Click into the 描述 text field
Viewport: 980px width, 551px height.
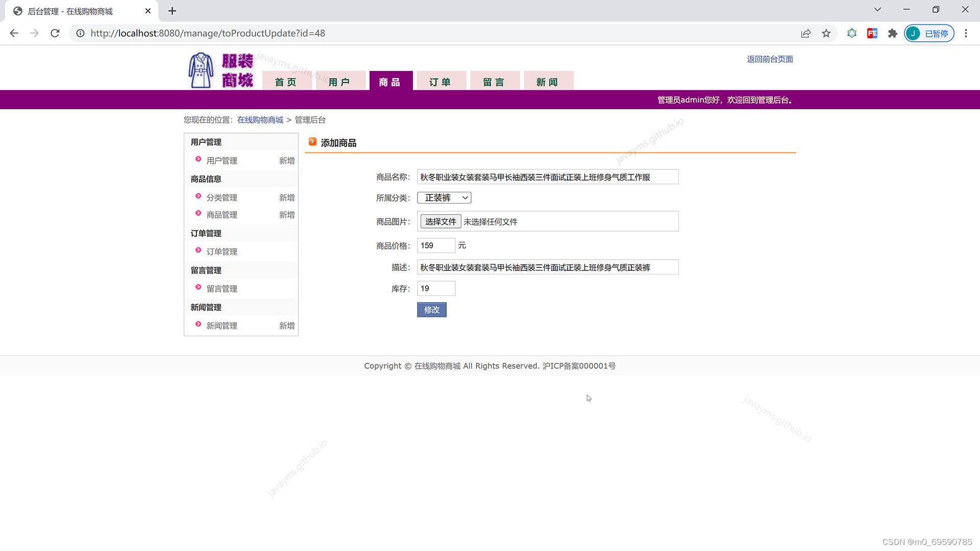pos(548,267)
